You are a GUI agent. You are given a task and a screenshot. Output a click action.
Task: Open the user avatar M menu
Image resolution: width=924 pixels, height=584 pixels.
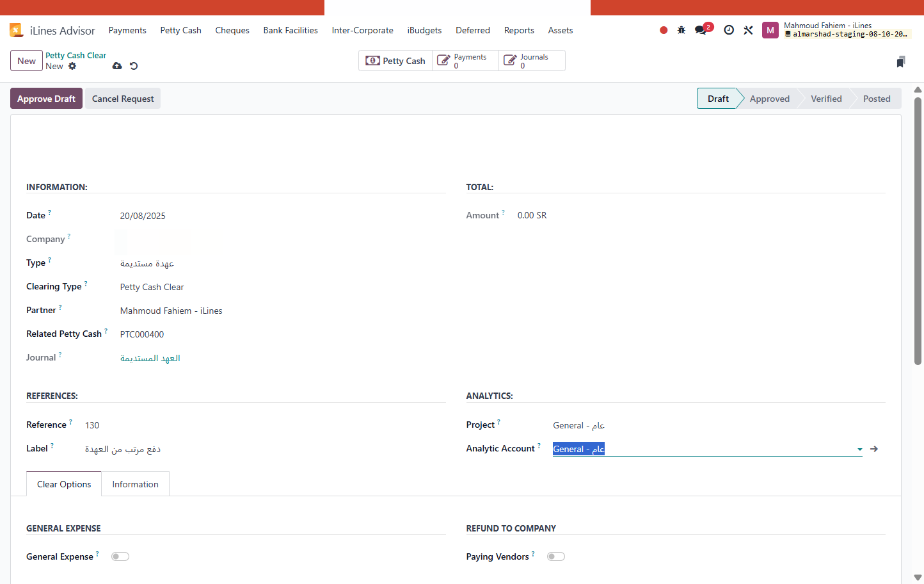tap(770, 30)
